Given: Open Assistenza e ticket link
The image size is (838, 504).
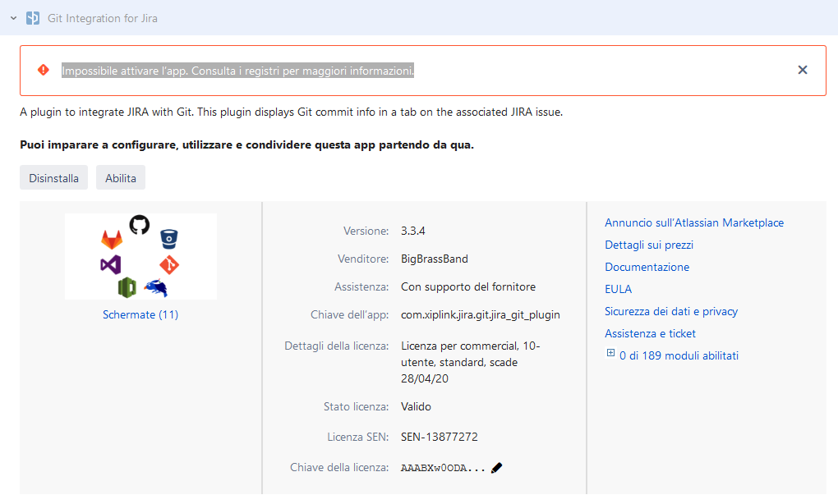Looking at the screenshot, I should [650, 334].
